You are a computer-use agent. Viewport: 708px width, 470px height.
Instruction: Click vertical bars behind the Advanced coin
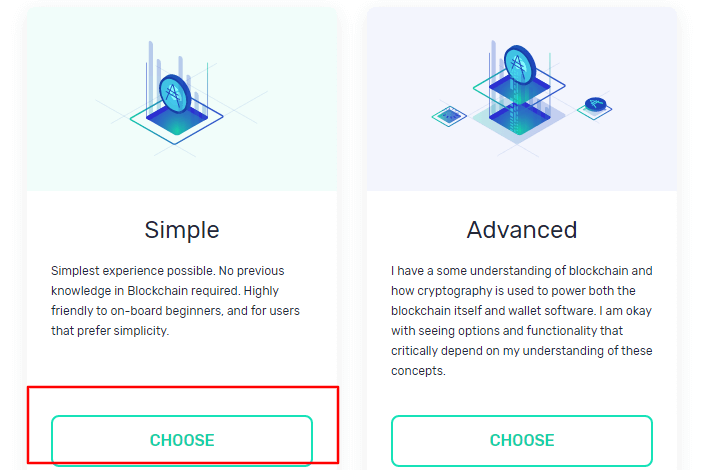coord(494,60)
